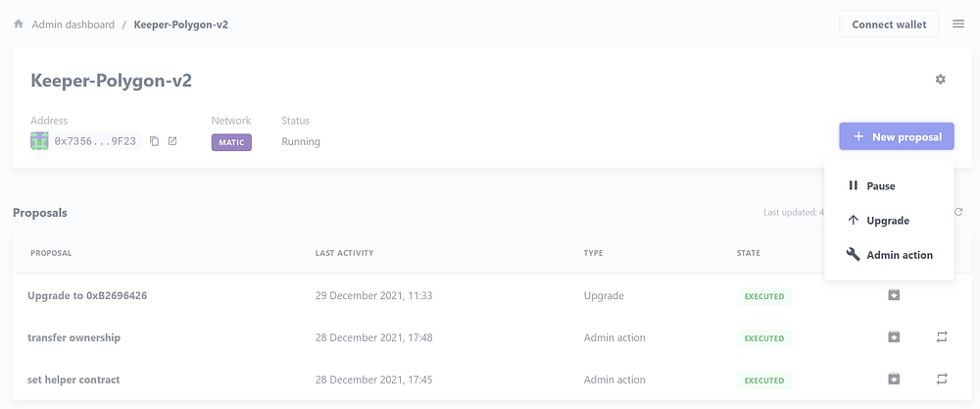Click the home icon in breadcrumb
The image size is (980, 409).
[x=18, y=24]
